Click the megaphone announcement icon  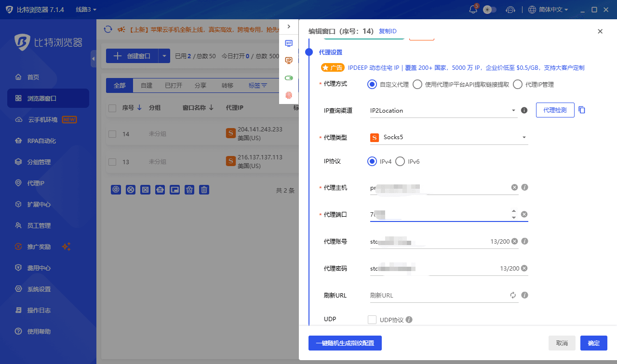click(121, 29)
